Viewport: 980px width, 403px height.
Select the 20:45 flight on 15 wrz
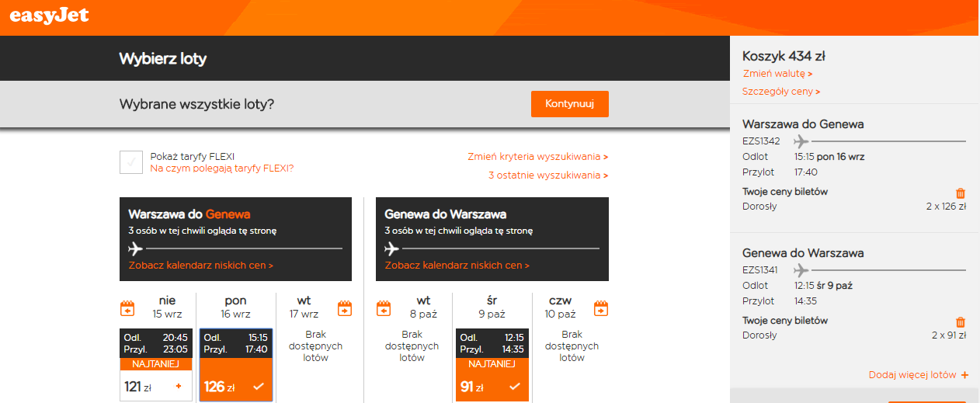click(x=156, y=364)
